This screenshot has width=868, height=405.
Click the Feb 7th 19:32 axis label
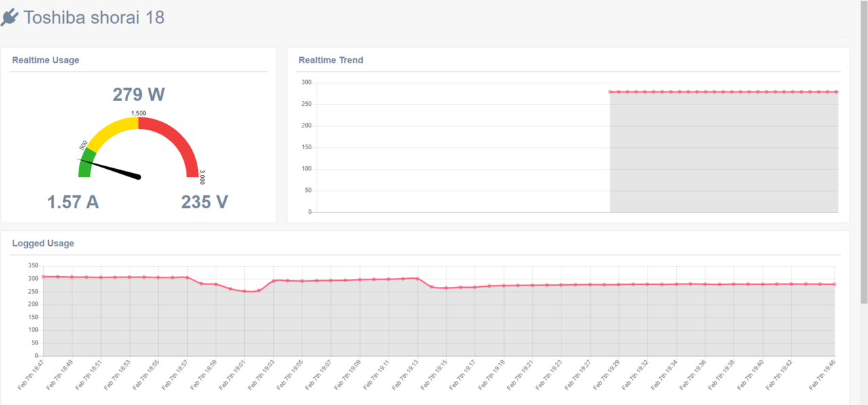pos(636,374)
